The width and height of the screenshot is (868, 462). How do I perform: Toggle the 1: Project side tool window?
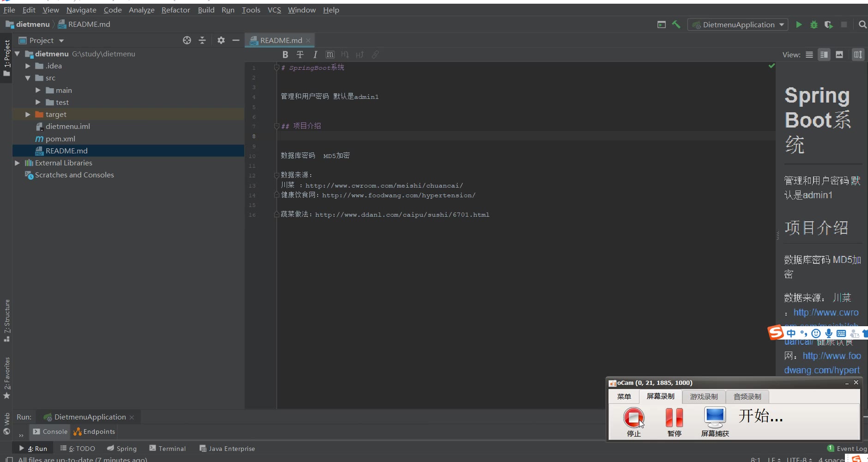point(6,57)
